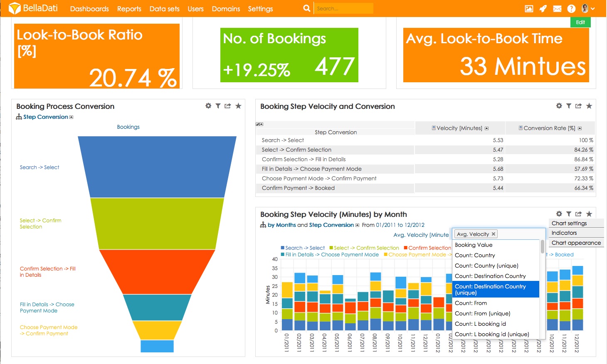Open the media gallery icon in top bar
This screenshot has width=607, height=364.
(529, 8)
